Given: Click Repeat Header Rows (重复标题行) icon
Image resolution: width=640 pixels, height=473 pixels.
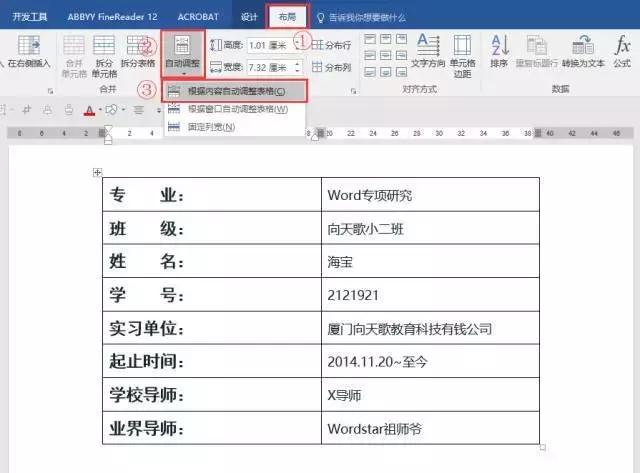Looking at the screenshot, I should pos(536,45).
